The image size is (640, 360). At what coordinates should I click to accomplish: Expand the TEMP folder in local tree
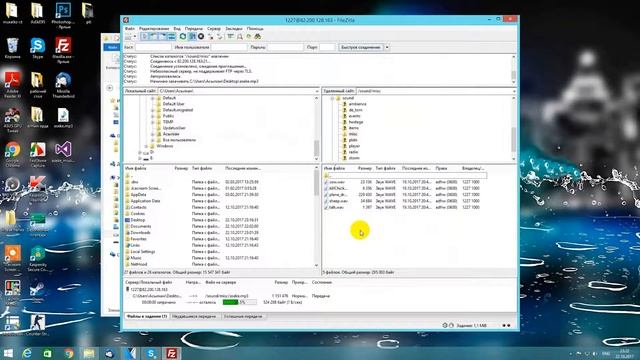pyautogui.click(x=153, y=122)
